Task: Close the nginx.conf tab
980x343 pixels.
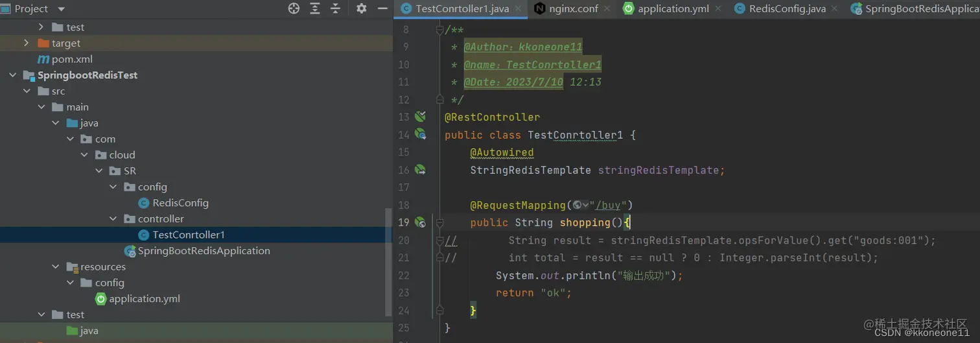Action: pos(607,8)
